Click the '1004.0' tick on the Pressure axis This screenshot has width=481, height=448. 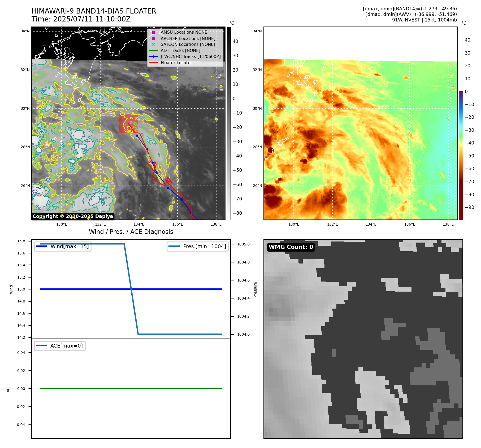[243, 334]
